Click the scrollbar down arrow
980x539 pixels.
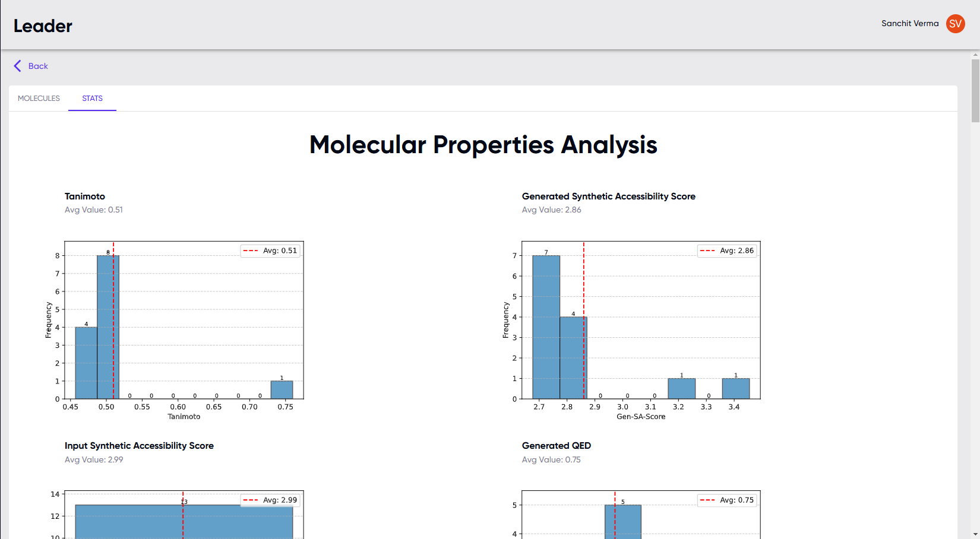click(975, 534)
